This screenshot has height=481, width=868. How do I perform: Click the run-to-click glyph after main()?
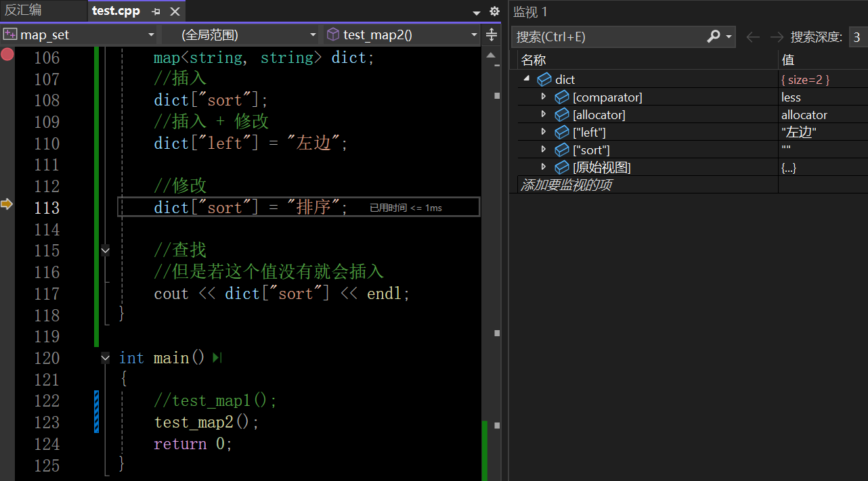point(217,357)
